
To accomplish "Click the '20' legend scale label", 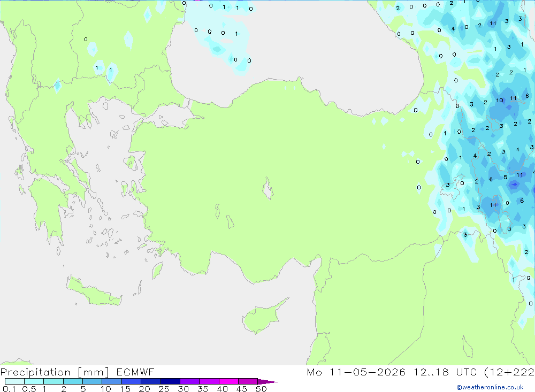I will pos(144,389).
